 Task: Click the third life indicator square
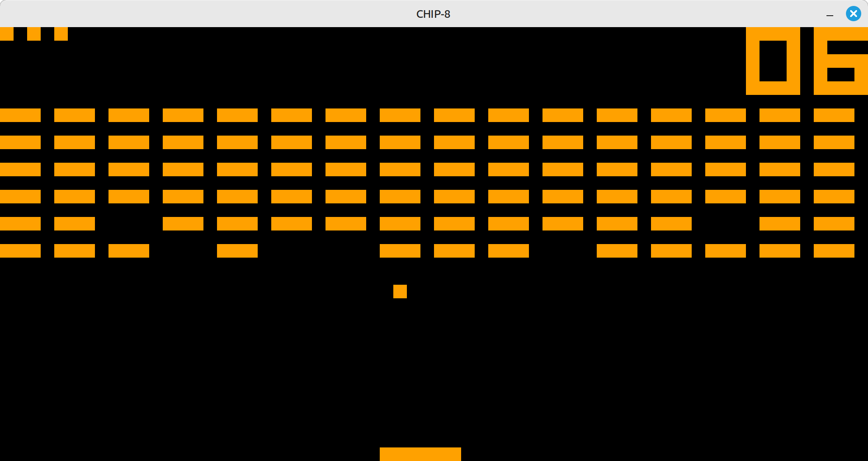point(61,33)
